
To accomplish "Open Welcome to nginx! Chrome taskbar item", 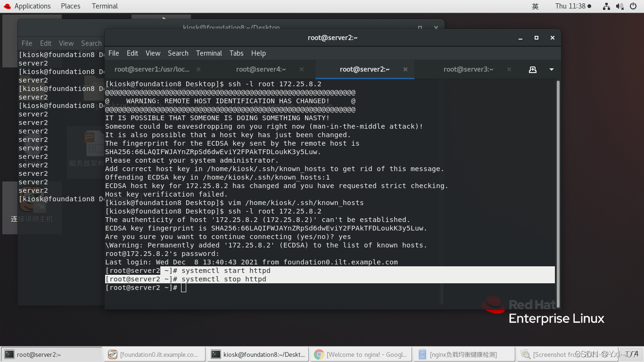I will coord(361,354).
